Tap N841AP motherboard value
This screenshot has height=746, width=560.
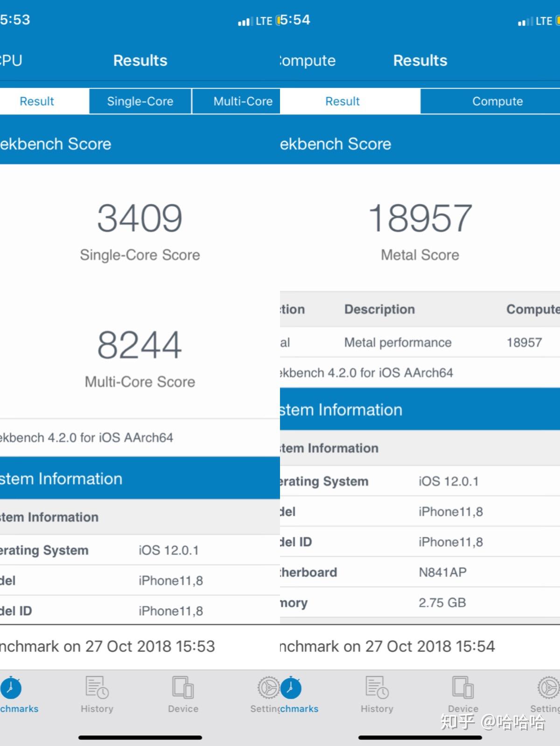[x=442, y=572]
